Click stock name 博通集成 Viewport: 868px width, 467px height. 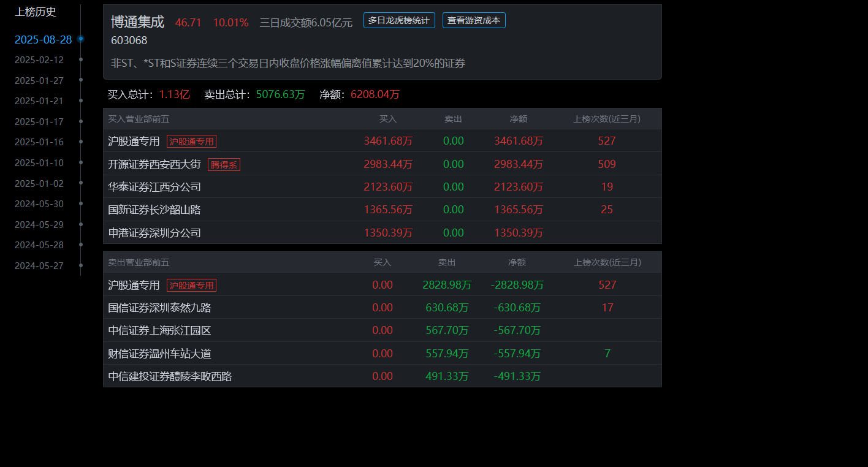pyautogui.click(x=137, y=22)
